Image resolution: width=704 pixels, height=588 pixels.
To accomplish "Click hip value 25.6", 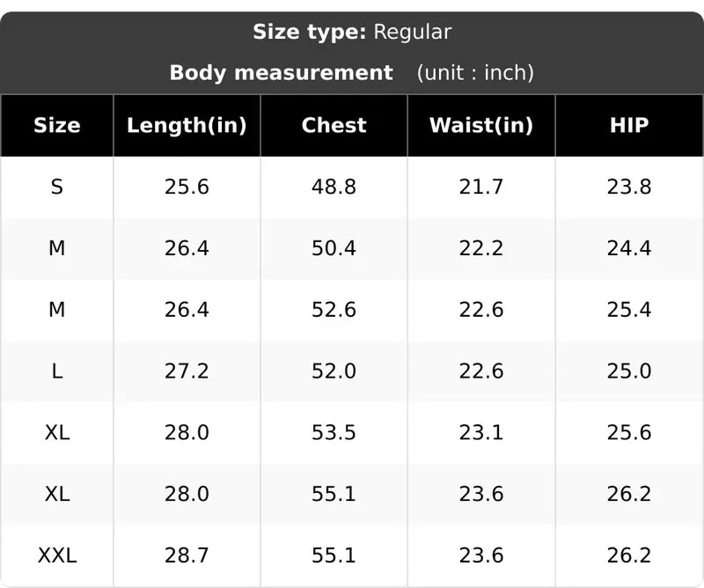I will 629,432.
